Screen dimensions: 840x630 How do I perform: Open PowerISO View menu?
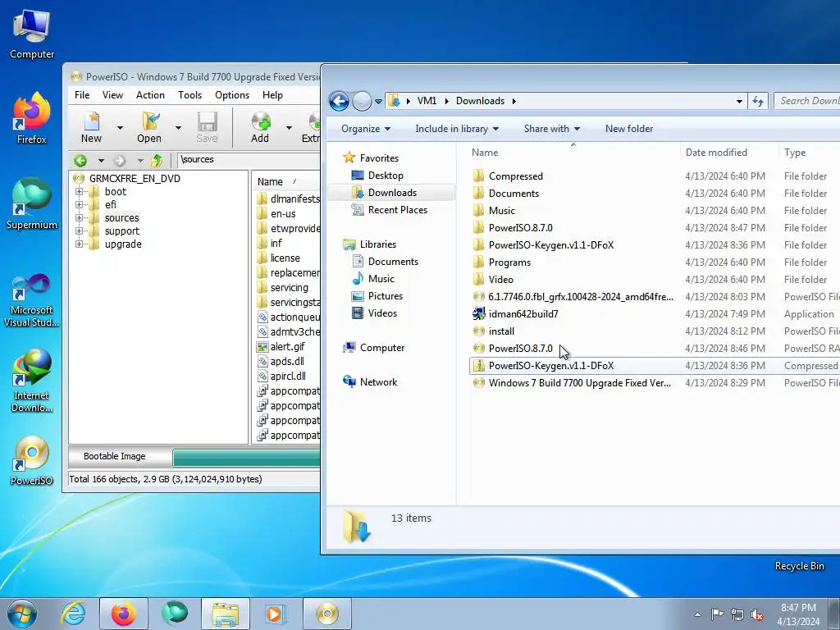coord(112,95)
